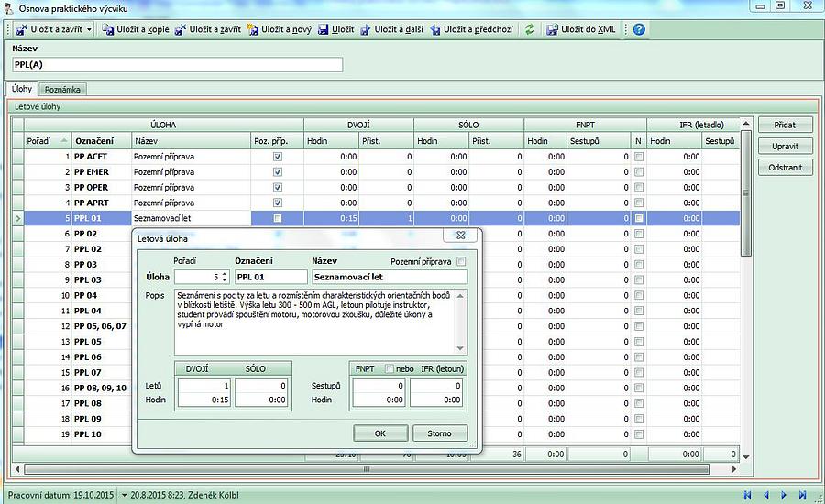Click the Uložit a kopie toolbar icon
Viewport: 825px width, 504px height.
tap(133, 29)
